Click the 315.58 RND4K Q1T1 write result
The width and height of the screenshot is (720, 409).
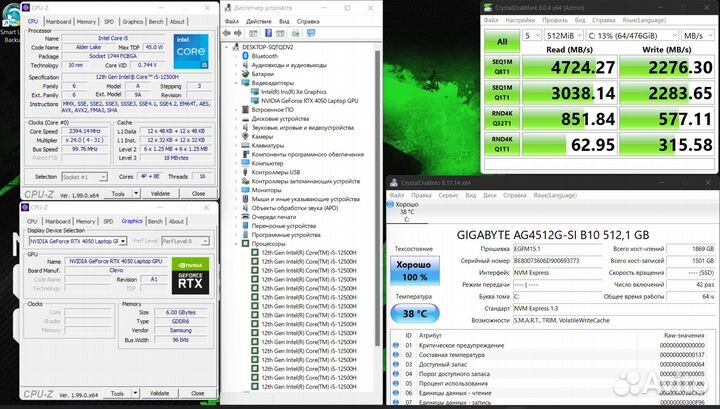(667, 144)
